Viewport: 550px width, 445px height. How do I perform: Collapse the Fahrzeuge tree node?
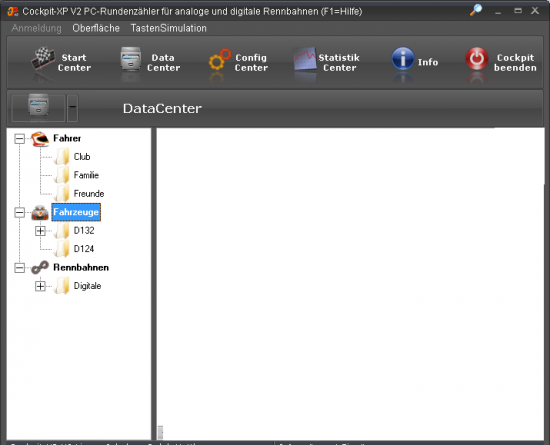(x=20, y=213)
